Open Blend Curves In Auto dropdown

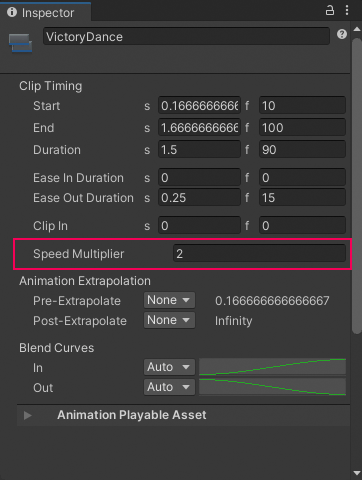pyautogui.click(x=169, y=367)
